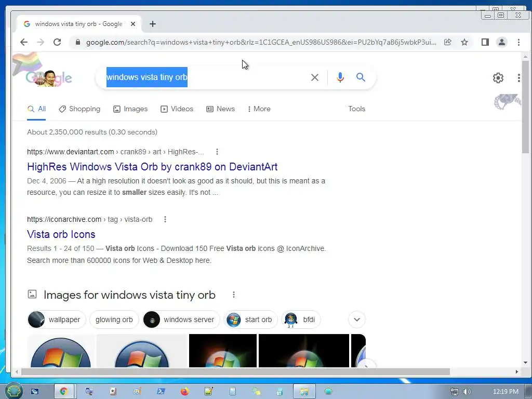The image size is (532, 399).
Task: Switch to the Images tab
Action: 130,109
